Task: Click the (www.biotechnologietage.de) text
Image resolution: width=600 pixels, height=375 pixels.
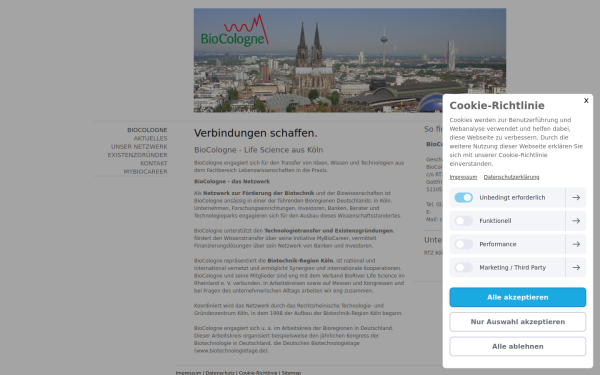Action: tap(231, 351)
